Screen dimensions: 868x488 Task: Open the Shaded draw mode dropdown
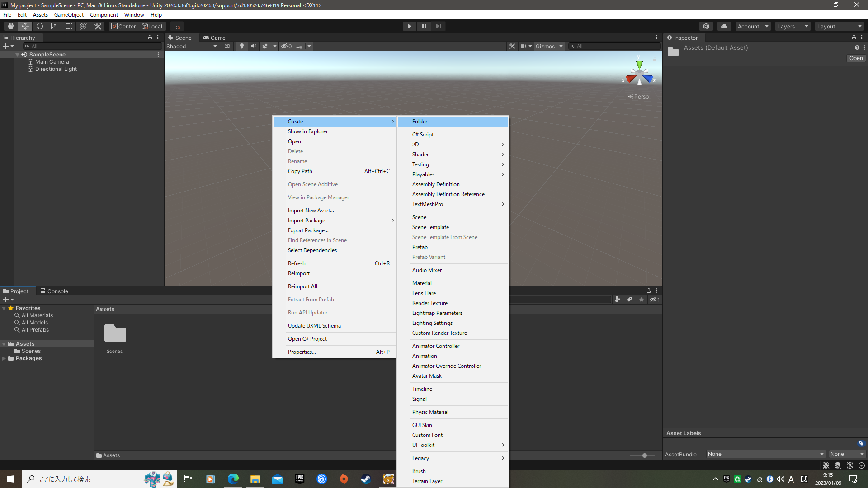pos(192,46)
